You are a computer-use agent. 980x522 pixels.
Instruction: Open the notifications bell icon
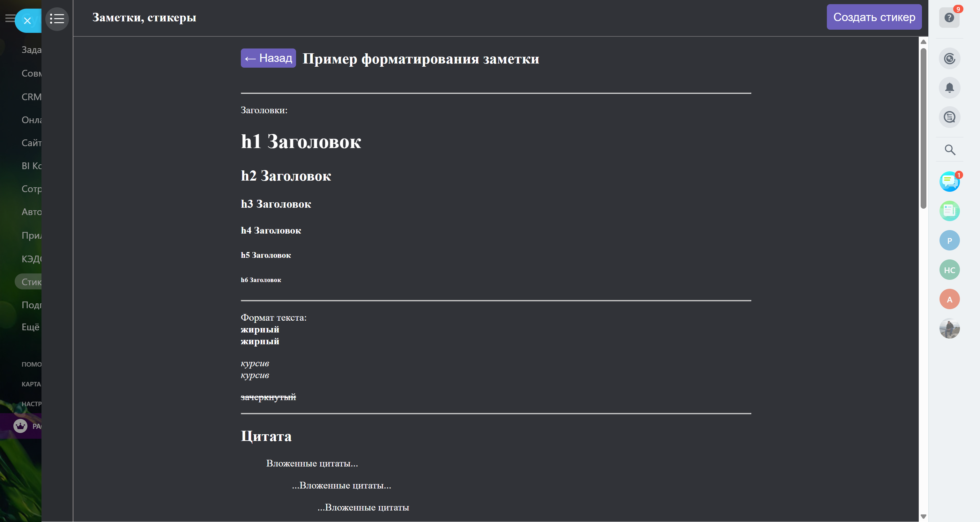coord(949,88)
